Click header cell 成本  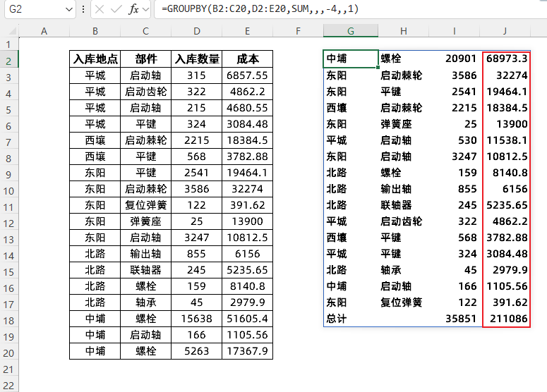(x=247, y=59)
